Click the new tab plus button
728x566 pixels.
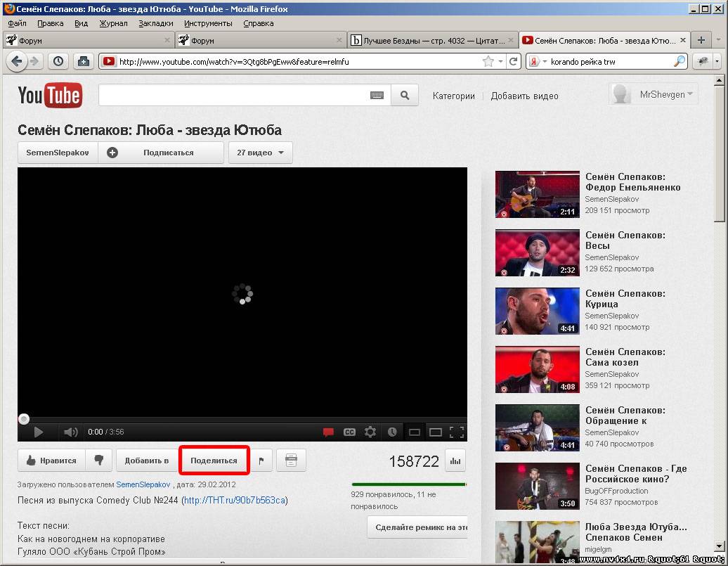tap(701, 41)
